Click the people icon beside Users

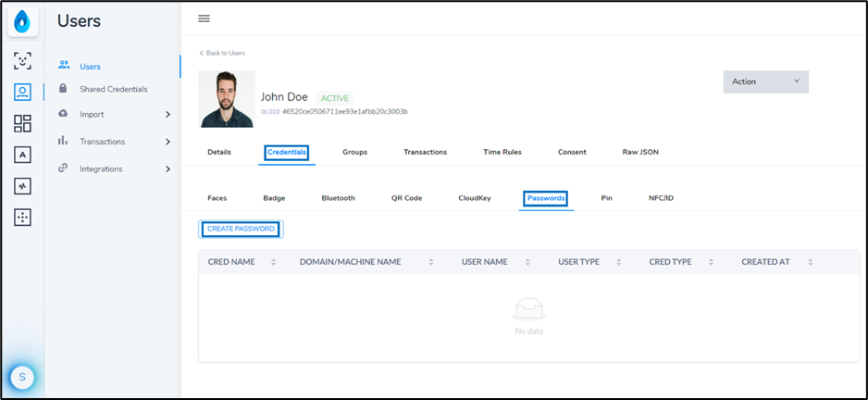tap(64, 65)
